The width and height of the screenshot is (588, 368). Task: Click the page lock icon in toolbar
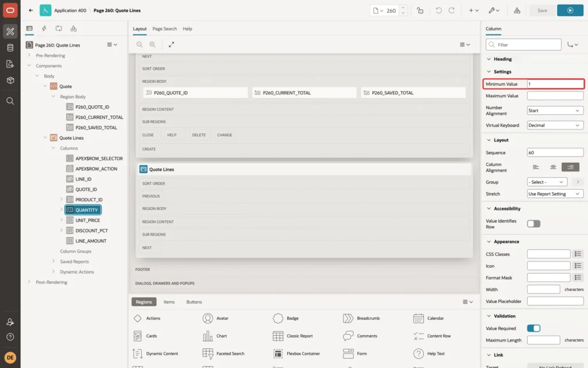tap(420, 10)
